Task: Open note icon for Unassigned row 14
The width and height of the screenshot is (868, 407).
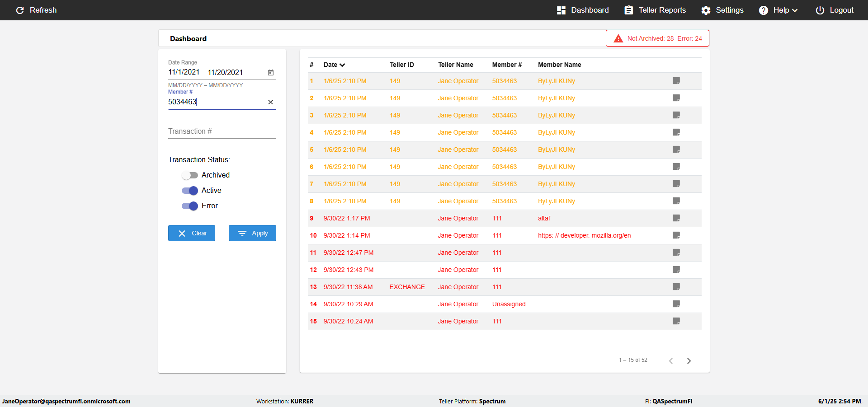Action: (x=676, y=304)
